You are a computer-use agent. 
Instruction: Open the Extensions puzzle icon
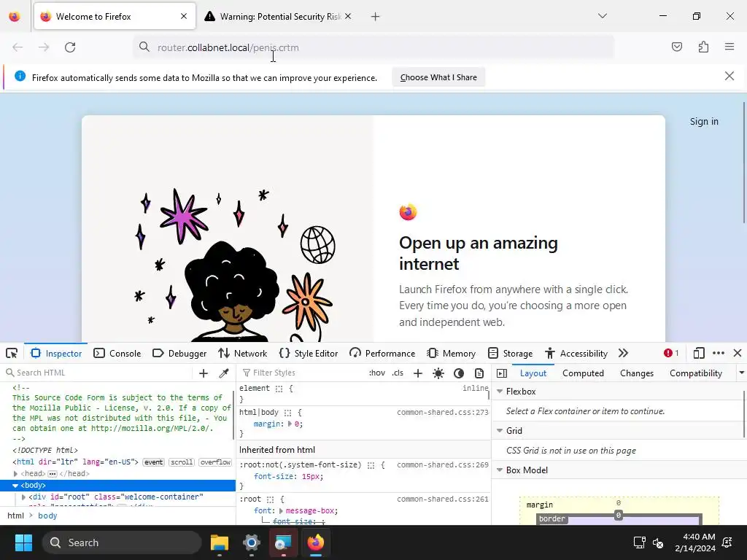[x=703, y=47]
